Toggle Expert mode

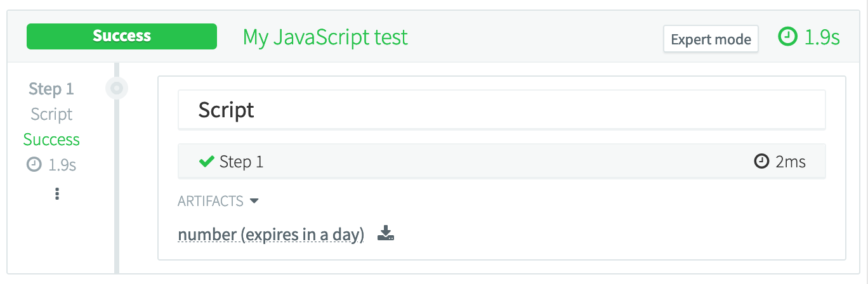pyautogui.click(x=711, y=39)
